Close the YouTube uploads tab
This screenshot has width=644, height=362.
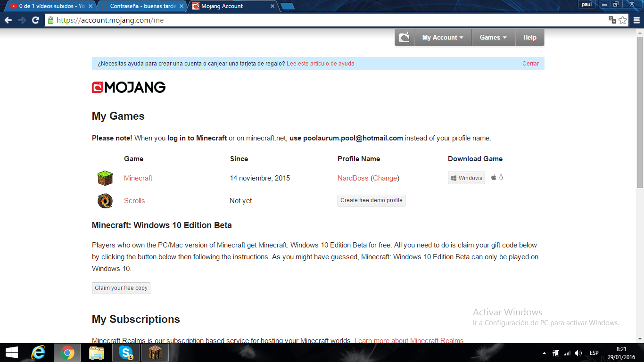point(90,7)
